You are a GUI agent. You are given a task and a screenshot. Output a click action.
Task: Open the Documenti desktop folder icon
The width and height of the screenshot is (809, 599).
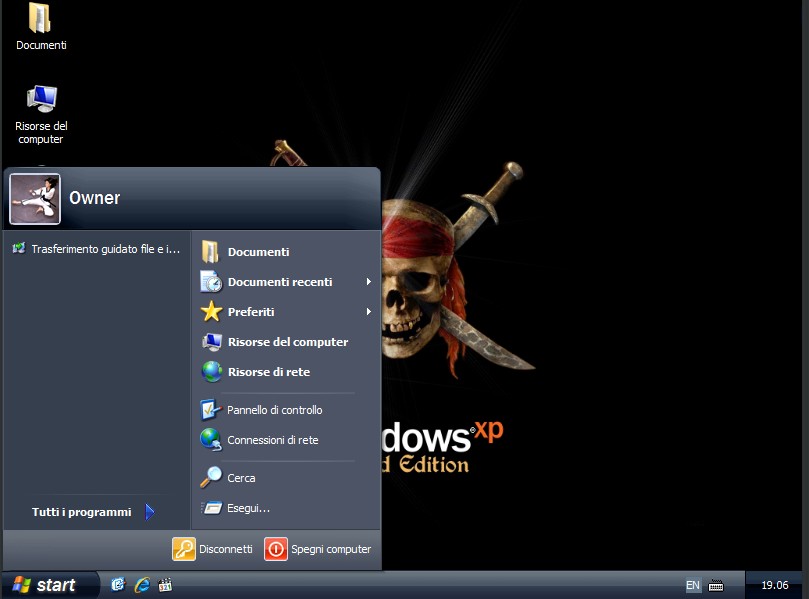coord(41,27)
